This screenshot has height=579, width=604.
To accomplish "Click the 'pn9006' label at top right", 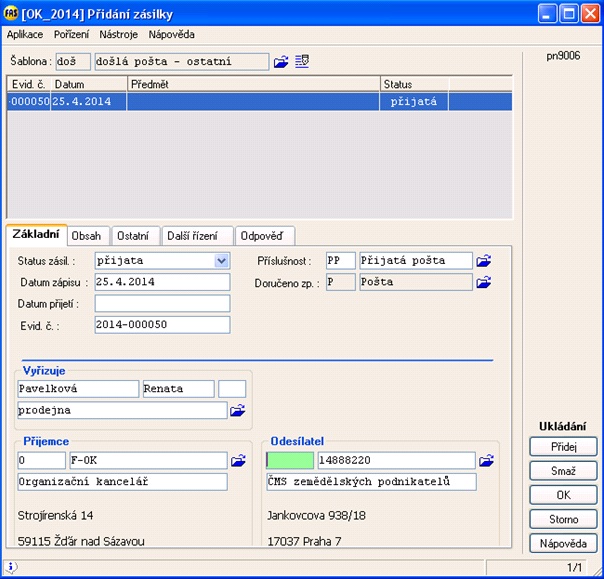I will coord(563,56).
